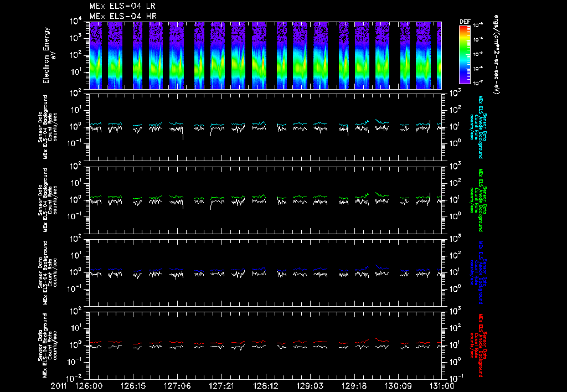Click the "126:15" time tick label
The image size is (567, 392).
pos(133,386)
